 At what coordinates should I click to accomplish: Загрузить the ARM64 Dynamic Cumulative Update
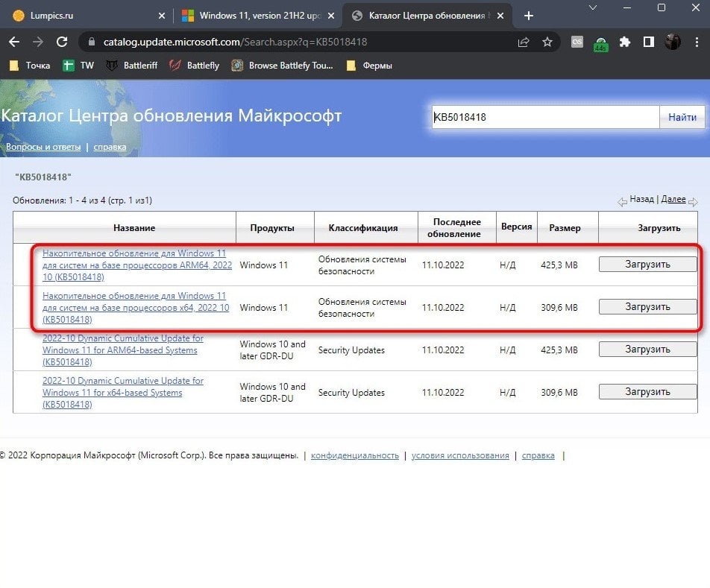point(647,350)
